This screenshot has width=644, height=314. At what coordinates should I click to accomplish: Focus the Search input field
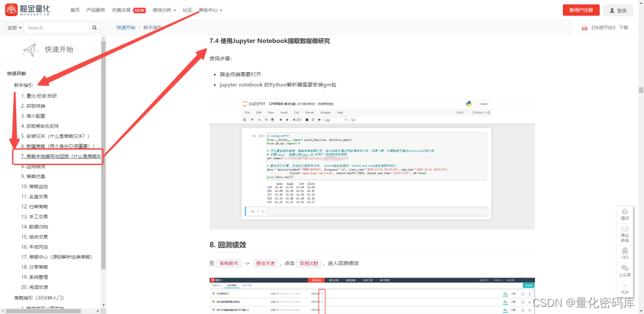[56, 27]
